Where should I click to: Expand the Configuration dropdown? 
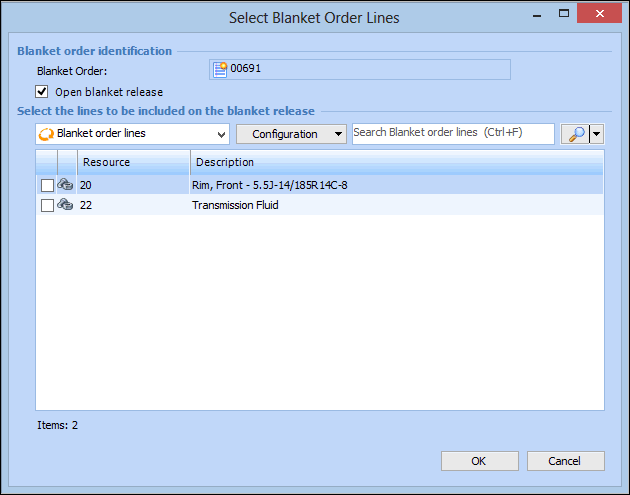coord(339,134)
